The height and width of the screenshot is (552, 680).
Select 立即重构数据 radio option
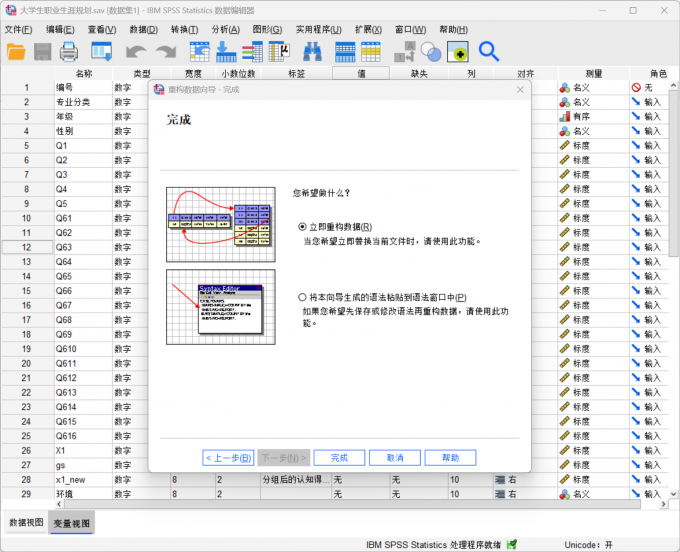[302, 227]
